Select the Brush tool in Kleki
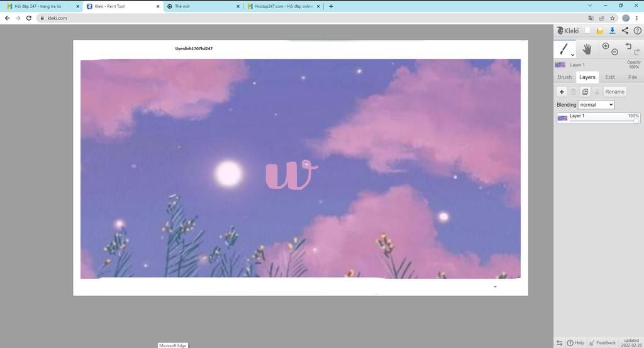 563,49
